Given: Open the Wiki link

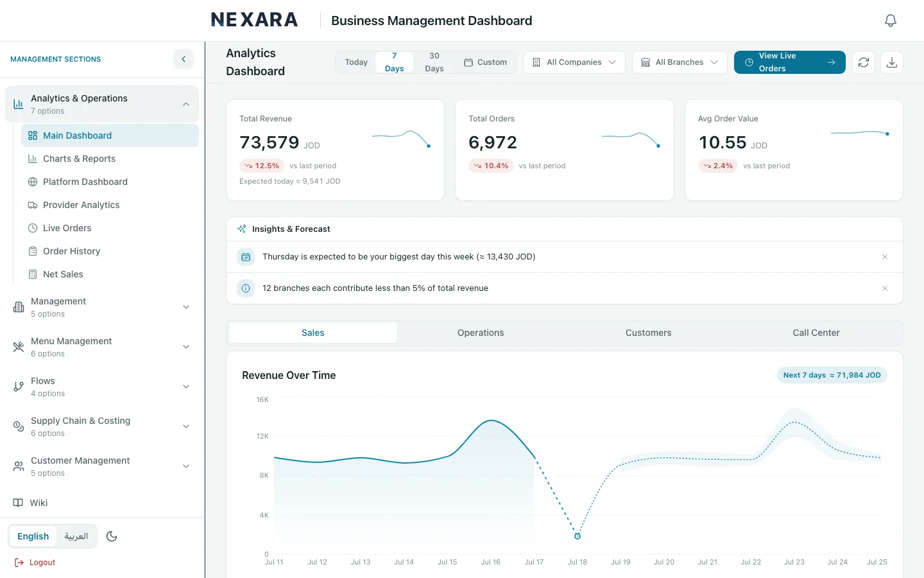Looking at the screenshot, I should 102,503.
